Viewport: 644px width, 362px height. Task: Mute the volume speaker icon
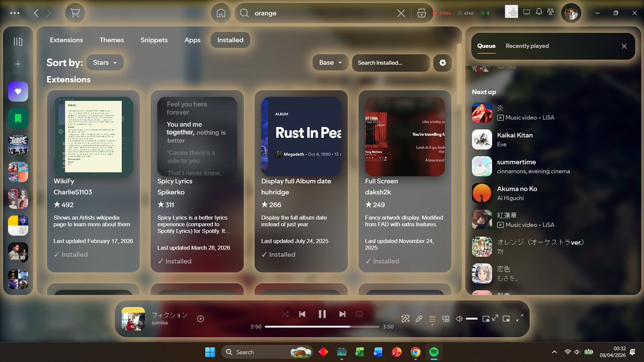459,319
